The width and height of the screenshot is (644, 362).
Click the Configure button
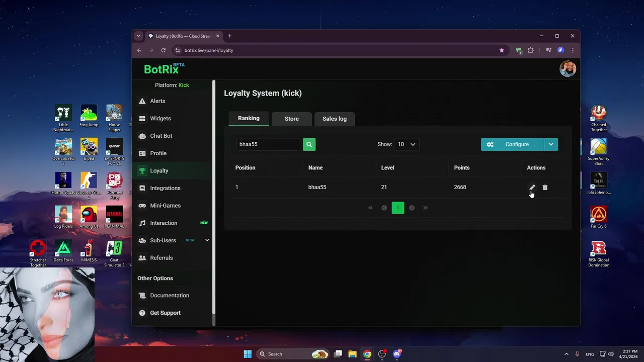[512, 144]
